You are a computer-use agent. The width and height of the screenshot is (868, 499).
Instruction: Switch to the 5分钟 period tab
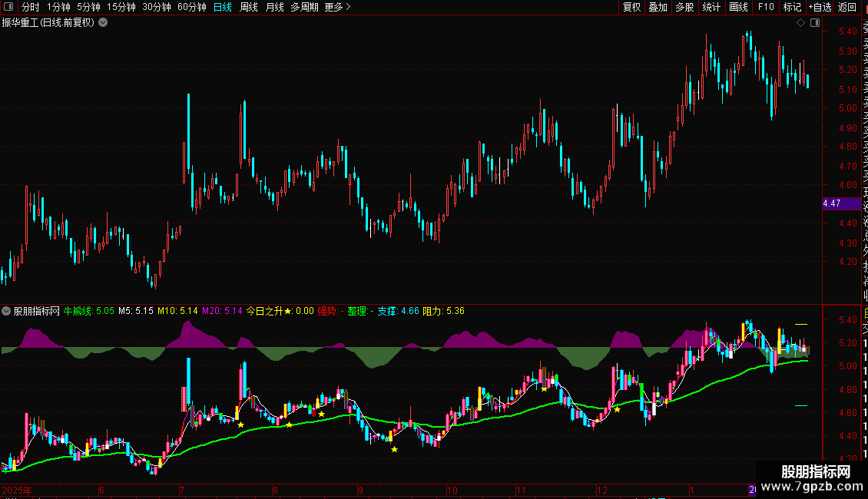tap(88, 7)
